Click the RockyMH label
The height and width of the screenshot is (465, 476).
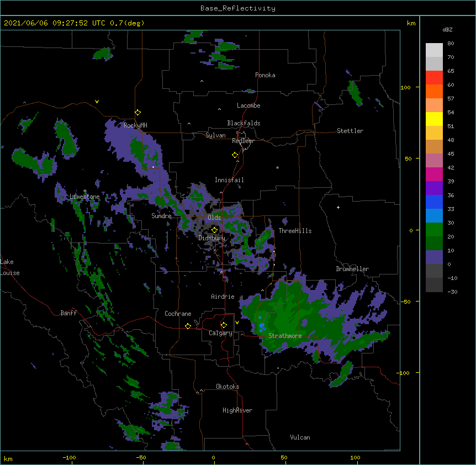tap(135, 125)
